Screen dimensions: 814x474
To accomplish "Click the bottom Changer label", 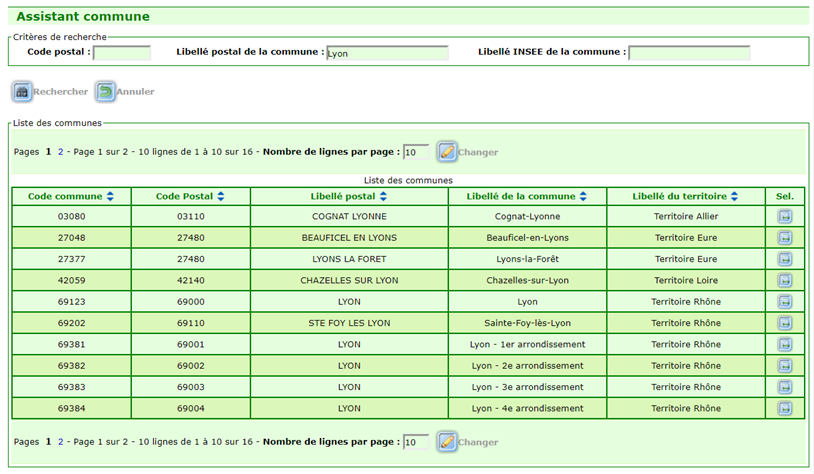I will pos(478,442).
